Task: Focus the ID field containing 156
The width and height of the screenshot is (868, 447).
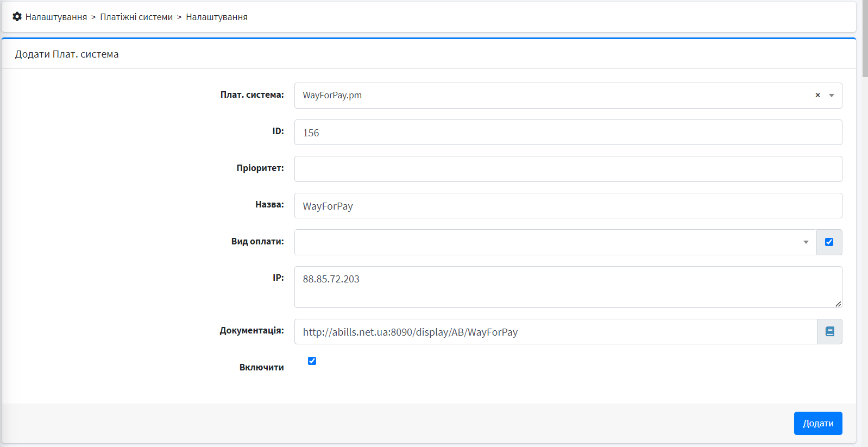Action: click(568, 133)
